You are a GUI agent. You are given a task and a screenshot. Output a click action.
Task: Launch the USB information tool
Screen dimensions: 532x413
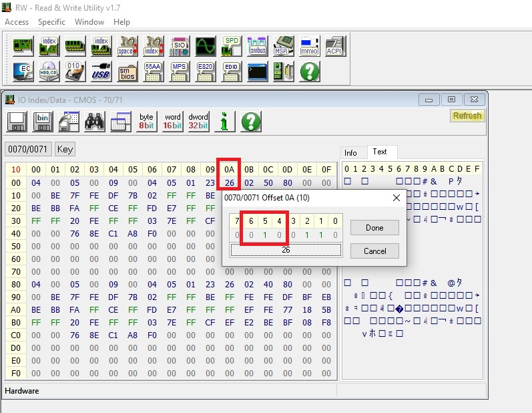pyautogui.click(x=101, y=71)
